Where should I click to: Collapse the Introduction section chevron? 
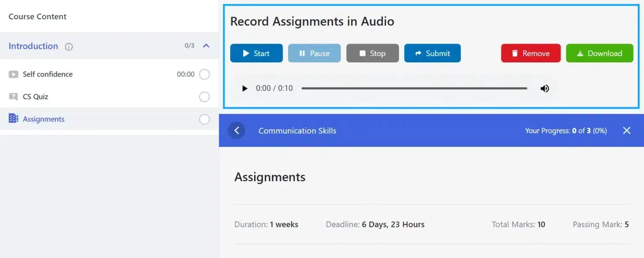point(206,46)
